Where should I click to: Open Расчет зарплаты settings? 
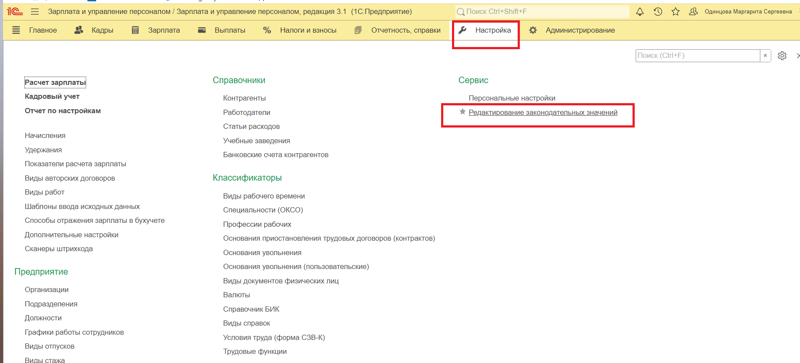click(x=55, y=82)
